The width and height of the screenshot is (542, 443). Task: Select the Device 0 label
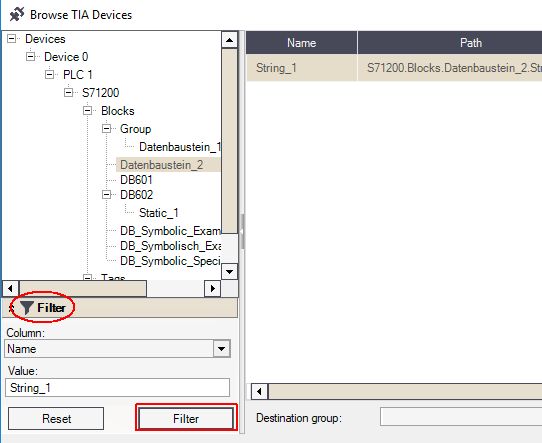pyautogui.click(x=66, y=57)
